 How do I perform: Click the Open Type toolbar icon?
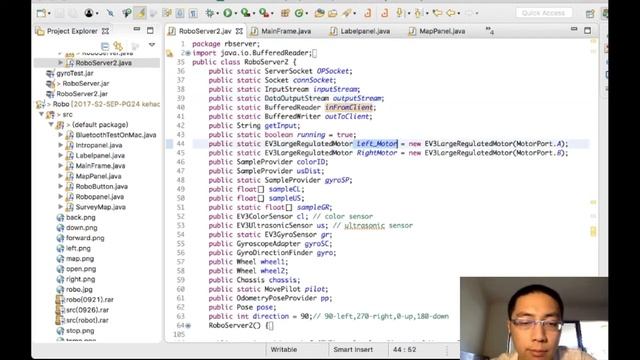coord(319,13)
